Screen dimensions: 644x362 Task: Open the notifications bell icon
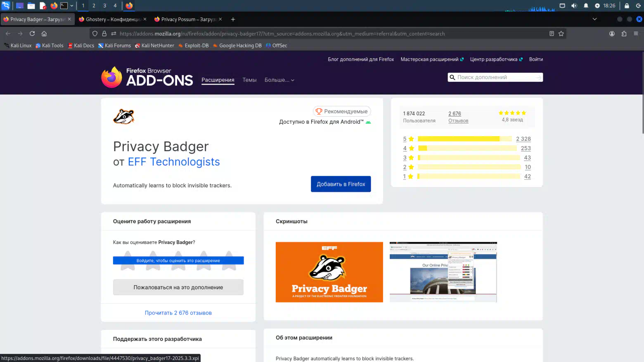coord(586,6)
